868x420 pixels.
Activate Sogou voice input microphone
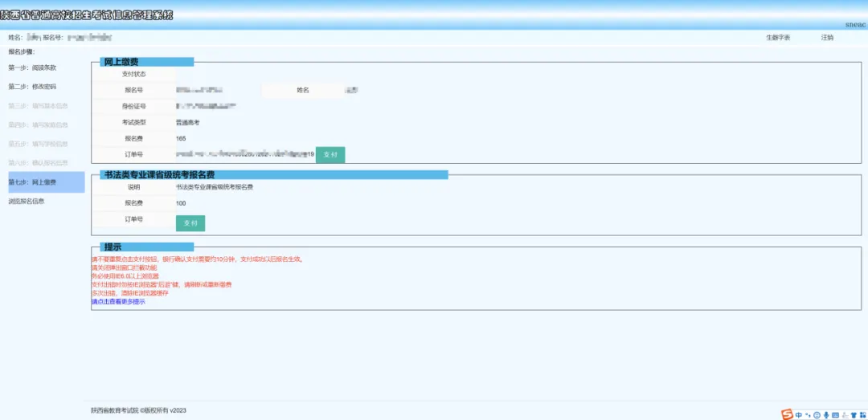point(825,414)
